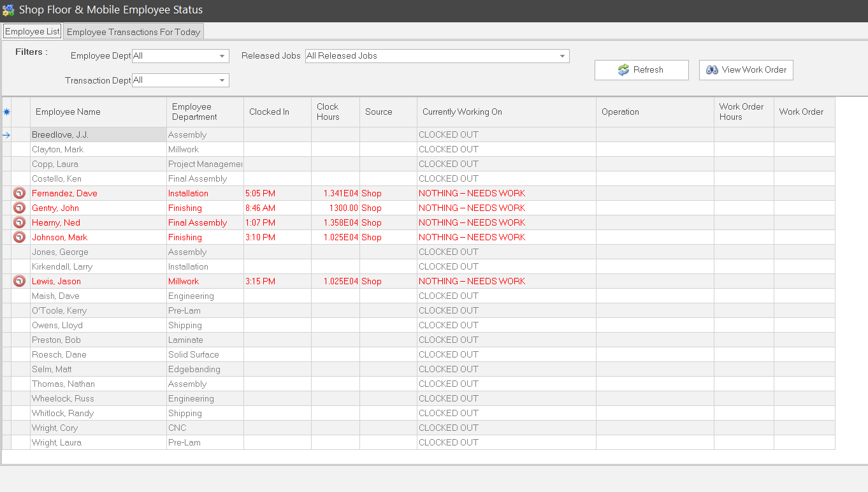Expand the Transaction Dept dropdown
Screen dimensions: 868x492
[x=222, y=80]
